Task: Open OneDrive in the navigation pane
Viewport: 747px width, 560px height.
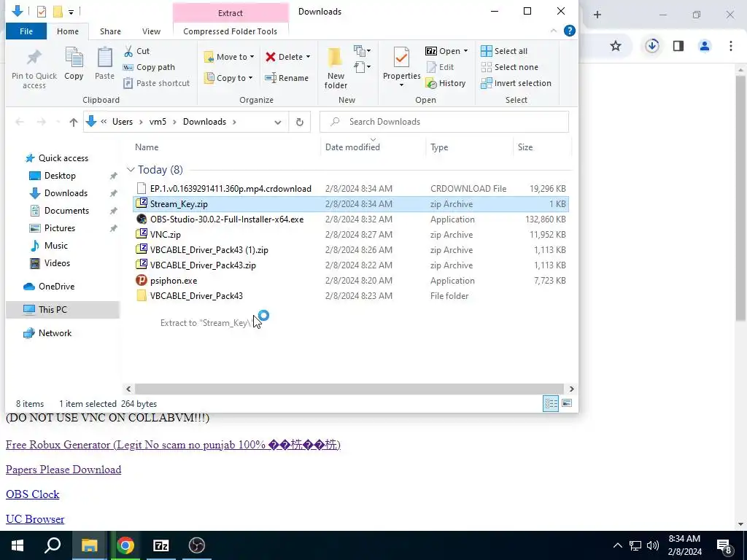Action: coord(56,286)
